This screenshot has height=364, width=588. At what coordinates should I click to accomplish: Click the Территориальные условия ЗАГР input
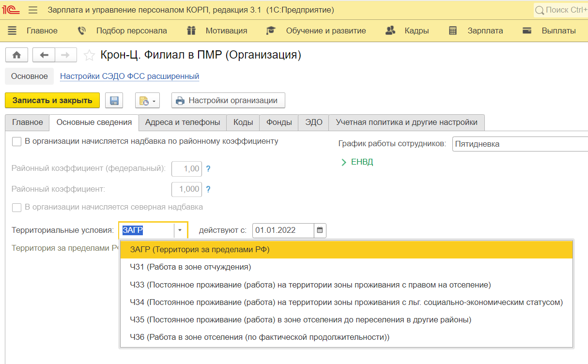click(147, 230)
